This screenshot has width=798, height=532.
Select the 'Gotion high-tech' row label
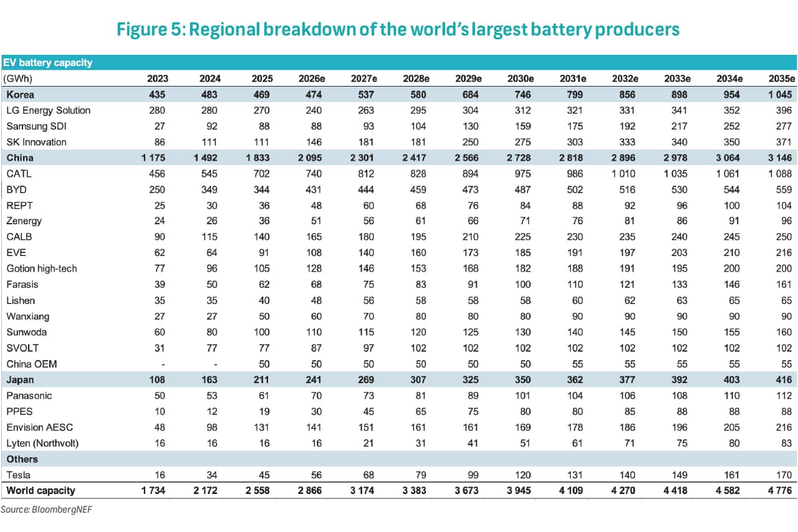(42, 268)
